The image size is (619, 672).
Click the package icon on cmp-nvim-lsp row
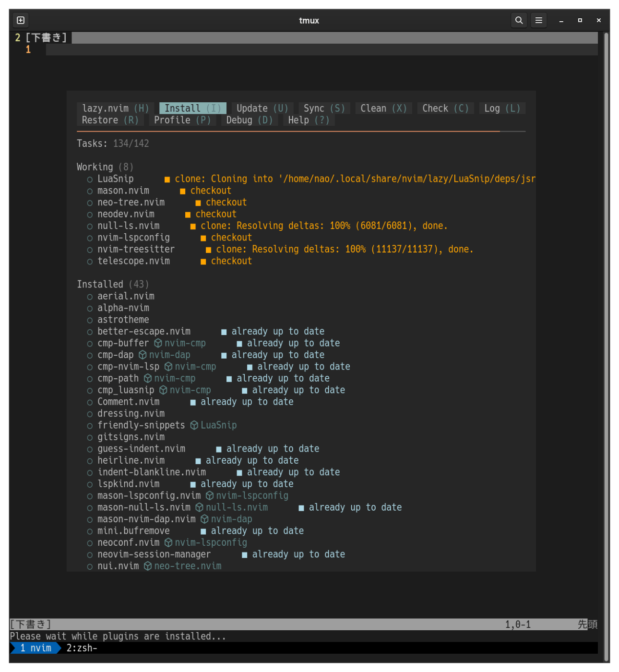[x=168, y=367]
